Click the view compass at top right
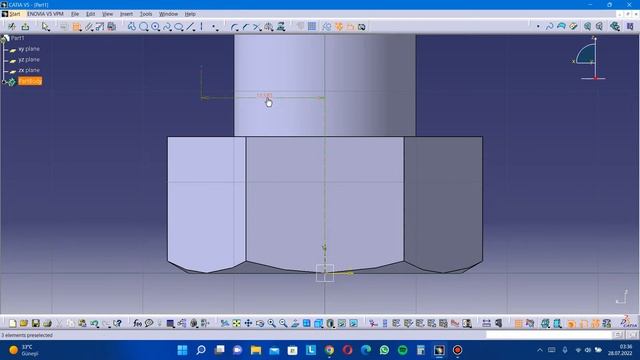Image resolution: width=640 pixels, height=360 pixels. [590, 58]
